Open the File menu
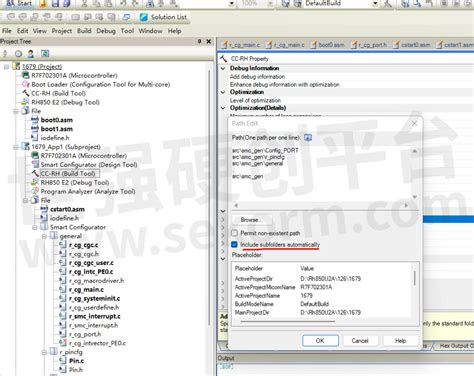This screenshot has height=376, width=474. coord(7,31)
